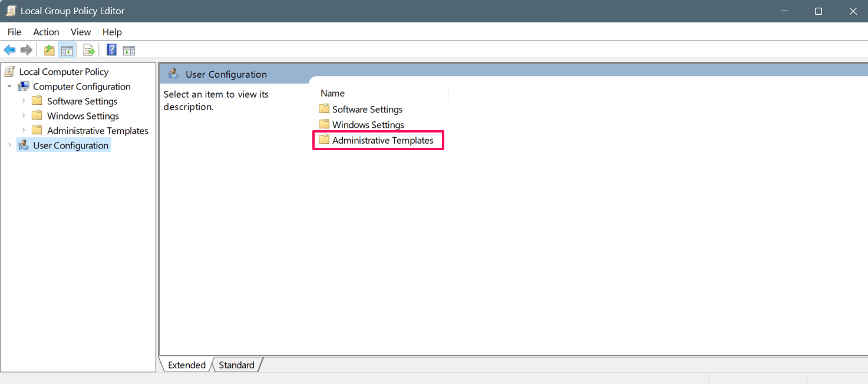The image size is (868, 384).
Task: Select Windows Settings label in the tree
Action: click(x=83, y=116)
